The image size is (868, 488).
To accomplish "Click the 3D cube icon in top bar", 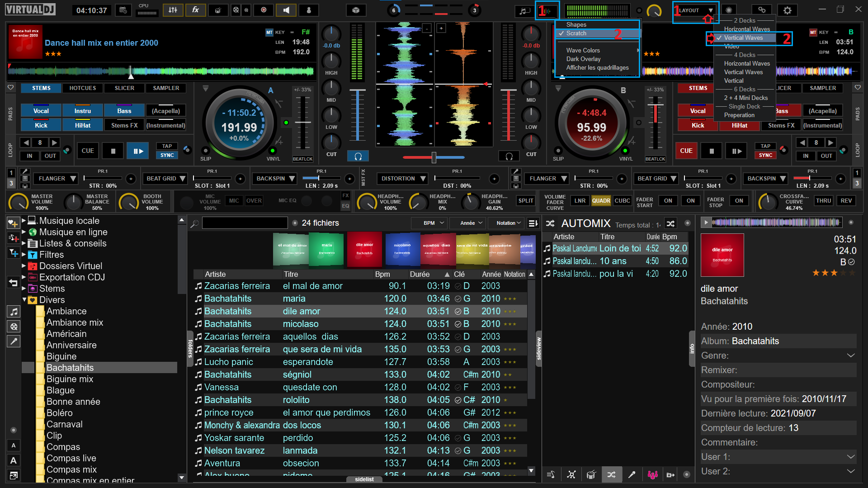I will pyautogui.click(x=356, y=10).
